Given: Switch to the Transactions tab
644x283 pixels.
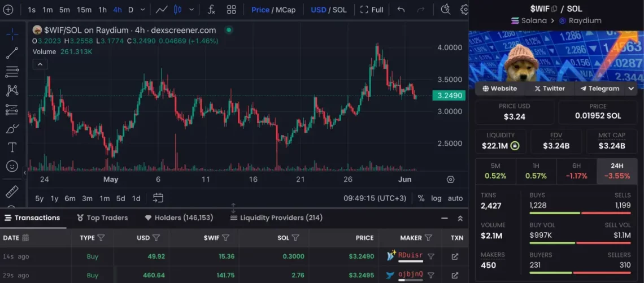Looking at the screenshot, I should 32,217.
